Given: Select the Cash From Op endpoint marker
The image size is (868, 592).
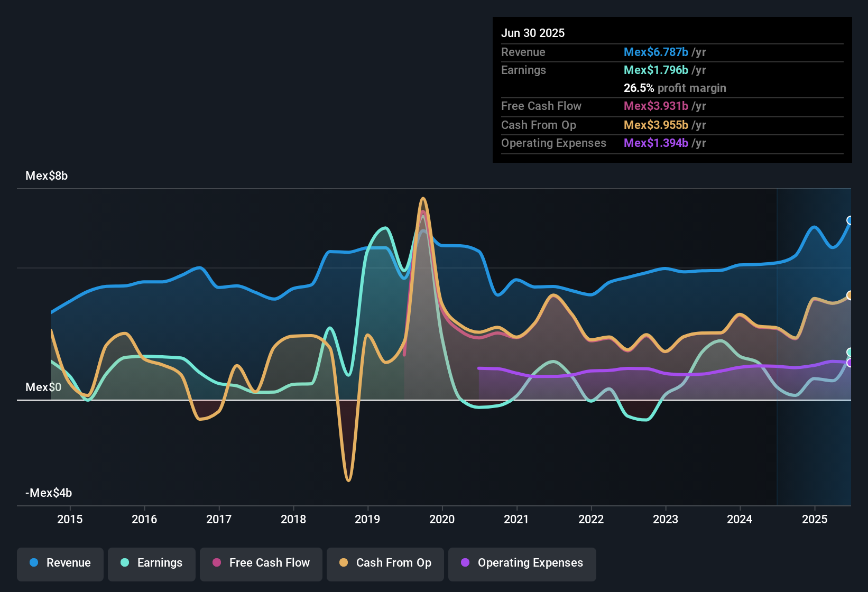Looking at the screenshot, I should [x=850, y=295].
